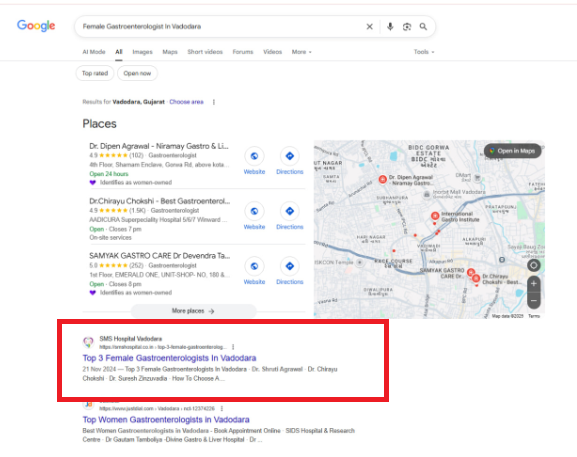The height and width of the screenshot is (457, 577).
Task: Click SMS Hospital result URL breadcrumb
Action: click(163, 347)
